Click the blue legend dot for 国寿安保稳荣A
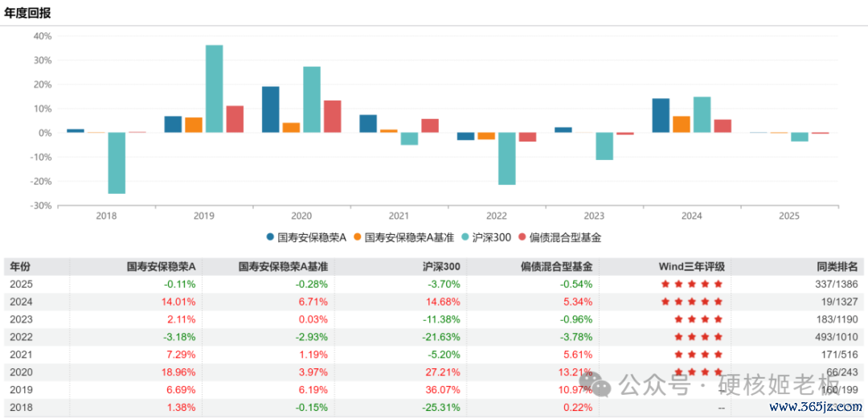This screenshot has width=868, height=419. [x=271, y=237]
